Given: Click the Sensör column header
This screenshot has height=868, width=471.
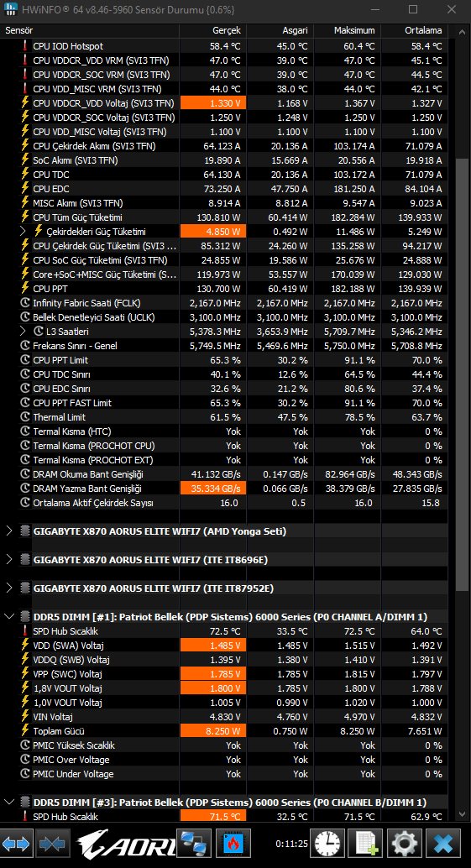Looking at the screenshot, I should click(x=90, y=30).
